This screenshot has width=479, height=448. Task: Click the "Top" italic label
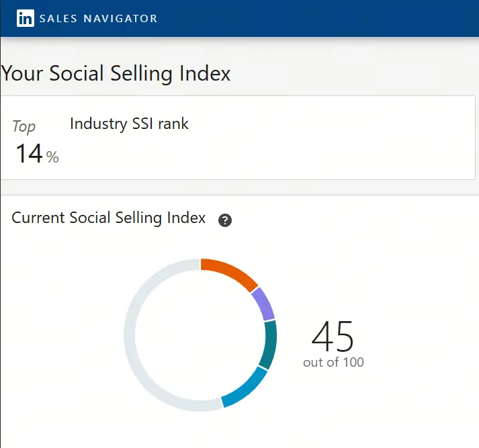(24, 126)
